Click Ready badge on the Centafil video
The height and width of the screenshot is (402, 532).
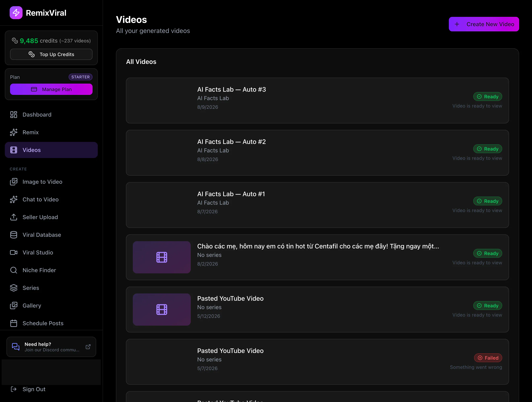[x=488, y=253]
